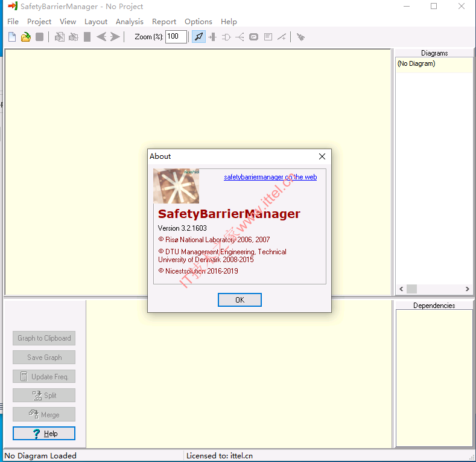Select the pointer arrow tool
476x462 pixels.
[x=199, y=37]
